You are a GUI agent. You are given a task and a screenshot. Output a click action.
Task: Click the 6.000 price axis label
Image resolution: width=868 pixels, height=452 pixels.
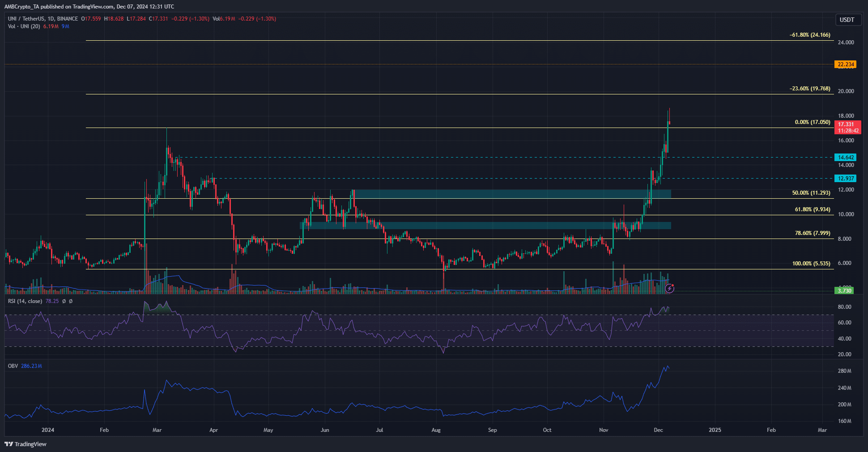[844, 263]
